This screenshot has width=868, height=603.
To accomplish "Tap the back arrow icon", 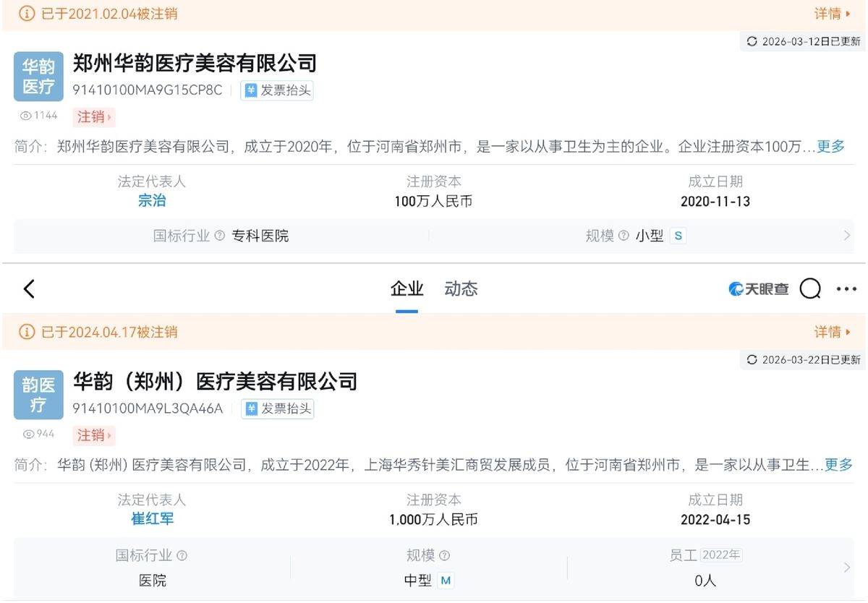I will coord(29,289).
